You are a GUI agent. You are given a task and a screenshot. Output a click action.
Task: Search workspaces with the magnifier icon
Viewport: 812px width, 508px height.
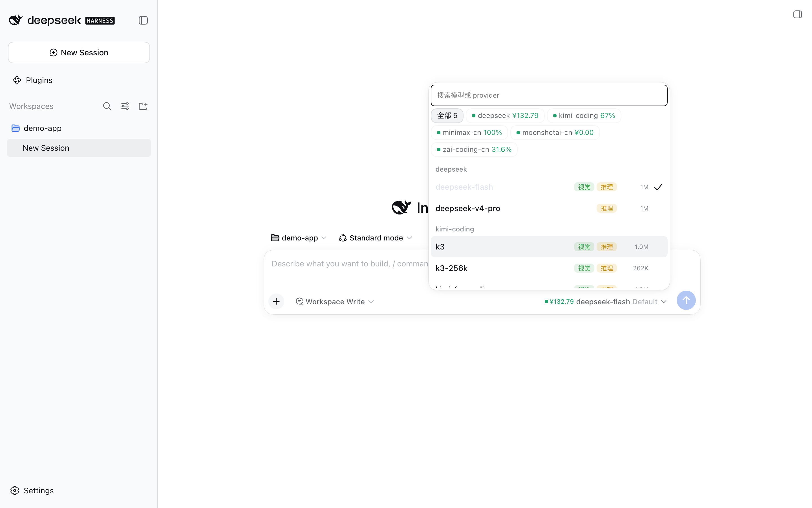107,106
